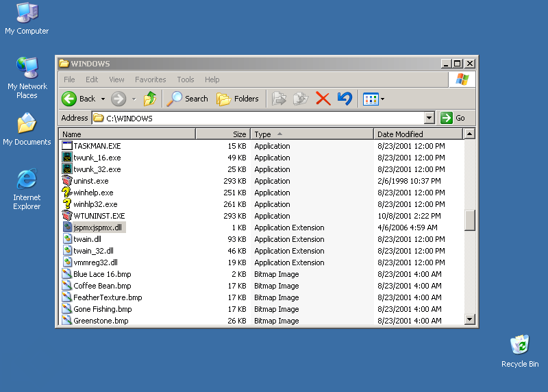
Task: Click the Gone Fishing.bmp file name
Action: [x=102, y=309]
